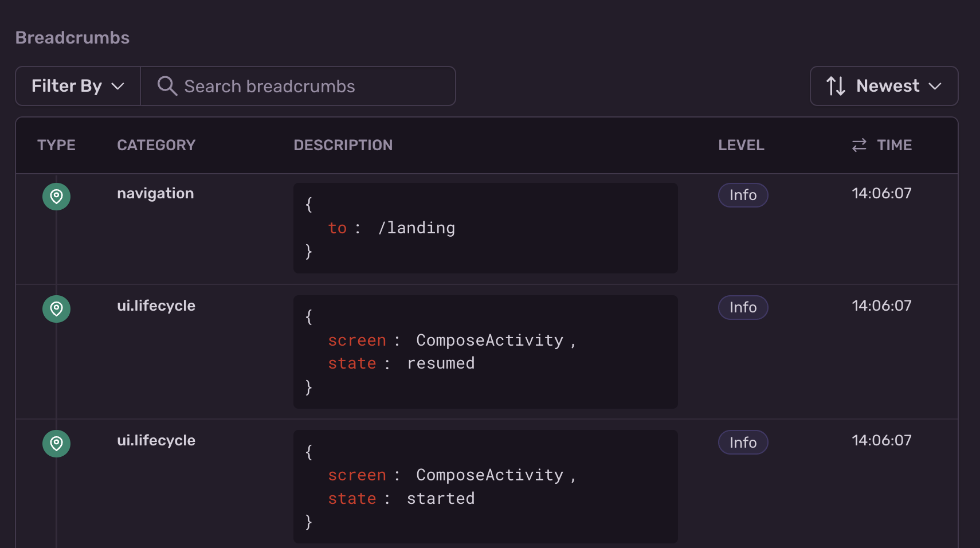The image size is (980, 548).
Task: Click the swap arrows icon in the table header
Action: [x=857, y=145]
